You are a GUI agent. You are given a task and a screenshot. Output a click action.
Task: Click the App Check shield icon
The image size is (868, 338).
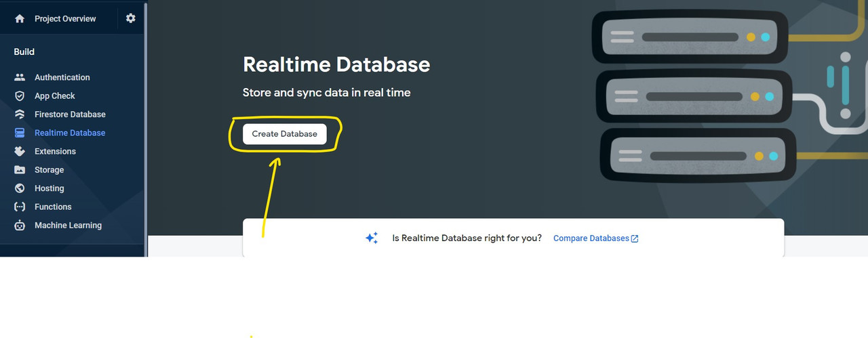point(20,96)
